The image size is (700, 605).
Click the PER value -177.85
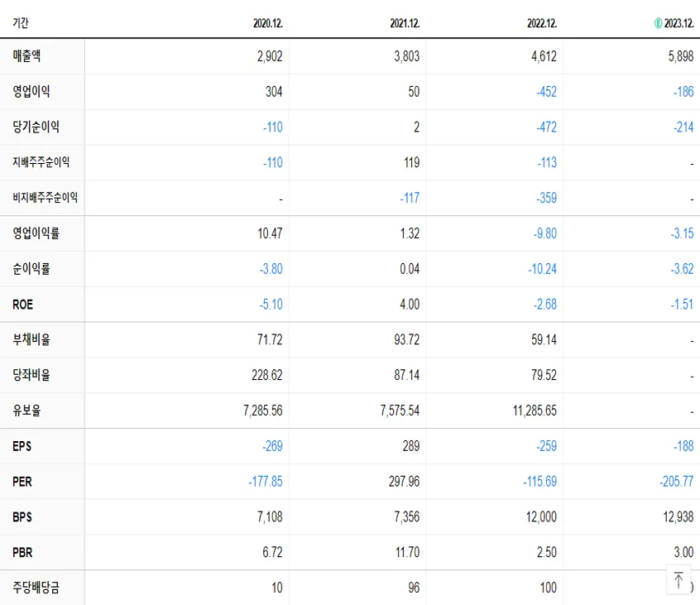click(x=266, y=482)
